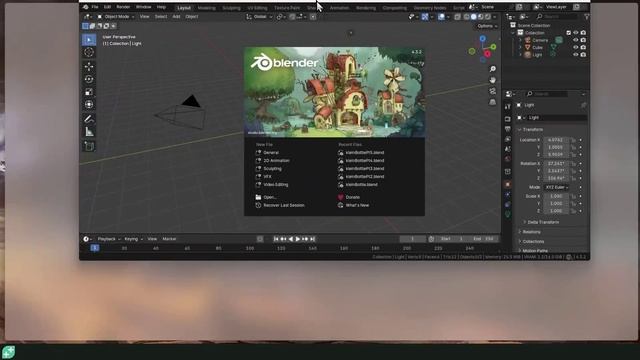Toggle Collection exclude checkbox

click(x=568, y=33)
